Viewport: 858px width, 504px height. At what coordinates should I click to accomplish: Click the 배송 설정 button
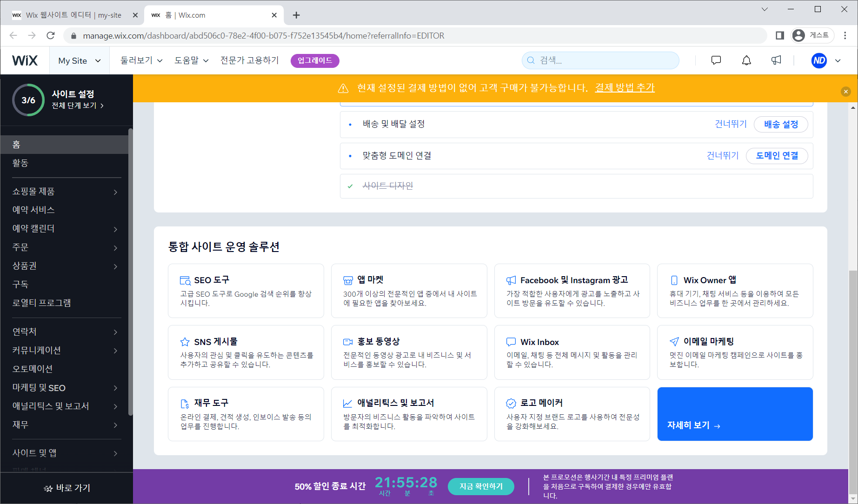(x=781, y=124)
